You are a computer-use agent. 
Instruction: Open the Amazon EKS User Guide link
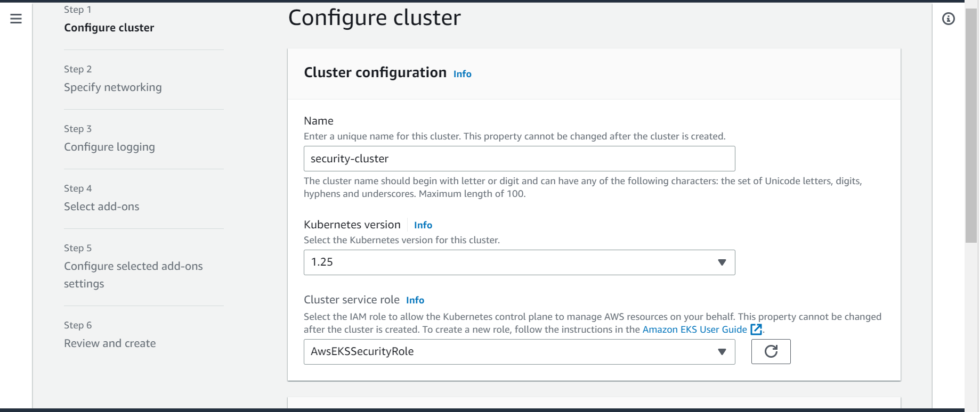(694, 329)
